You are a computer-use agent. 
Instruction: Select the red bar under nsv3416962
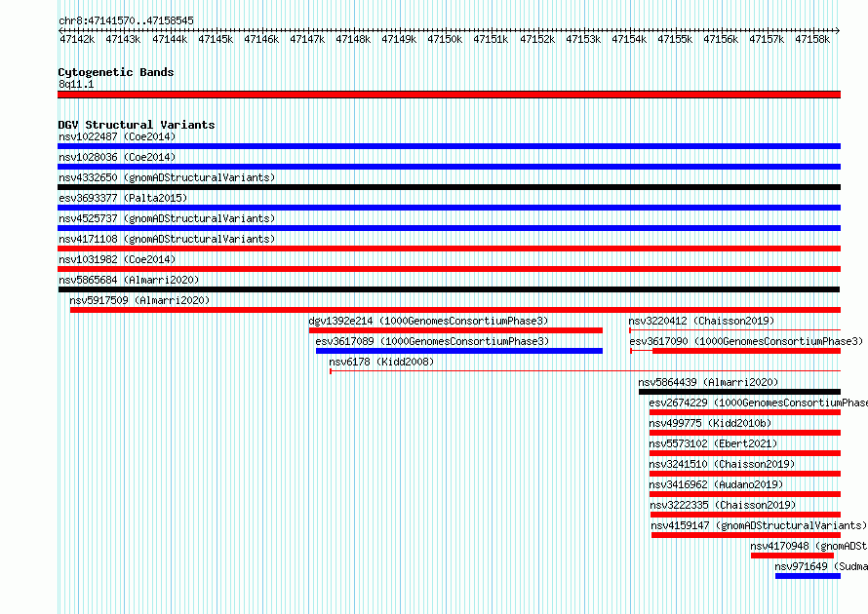(x=745, y=494)
